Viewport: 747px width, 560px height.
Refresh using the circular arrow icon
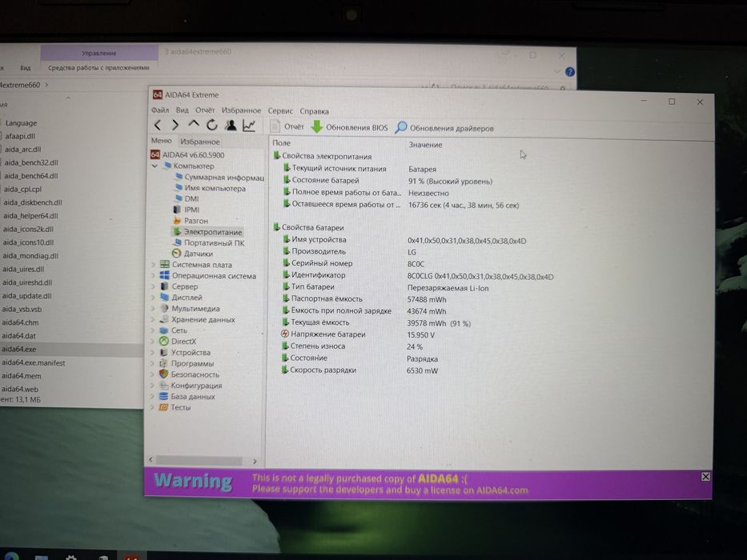pyautogui.click(x=212, y=125)
